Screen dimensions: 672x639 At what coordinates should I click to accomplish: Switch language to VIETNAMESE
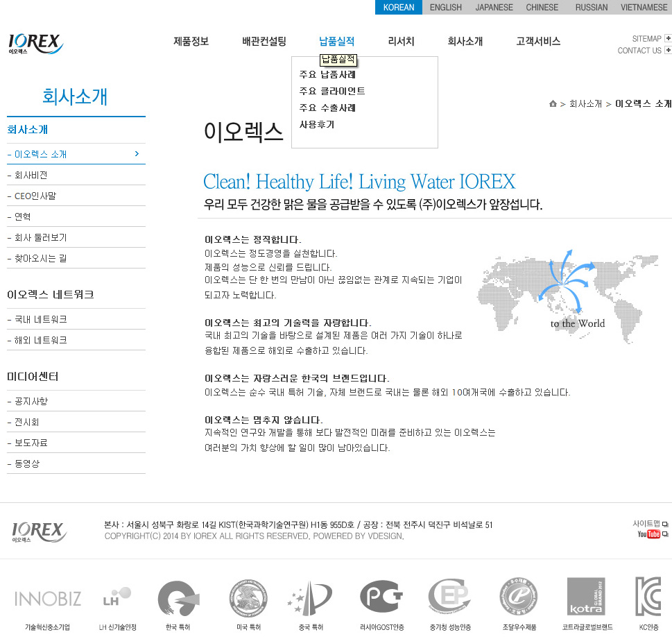tap(644, 8)
